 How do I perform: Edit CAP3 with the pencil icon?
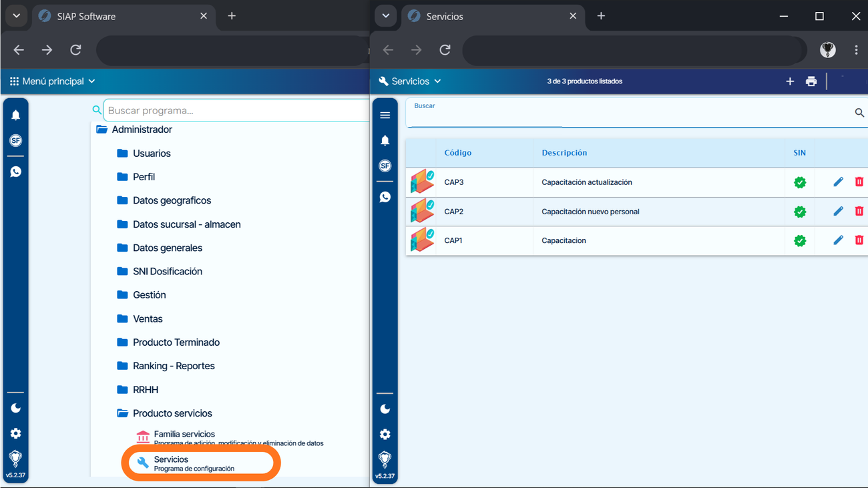[838, 182]
